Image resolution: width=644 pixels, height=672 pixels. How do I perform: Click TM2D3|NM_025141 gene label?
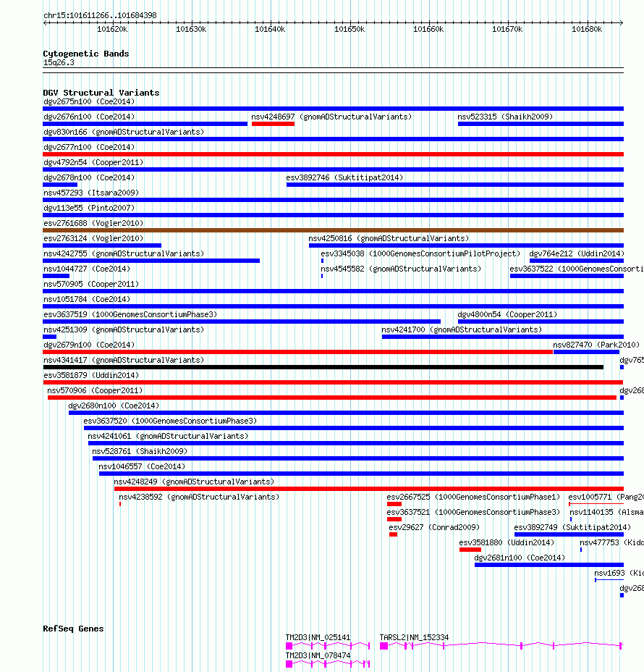tap(318, 637)
